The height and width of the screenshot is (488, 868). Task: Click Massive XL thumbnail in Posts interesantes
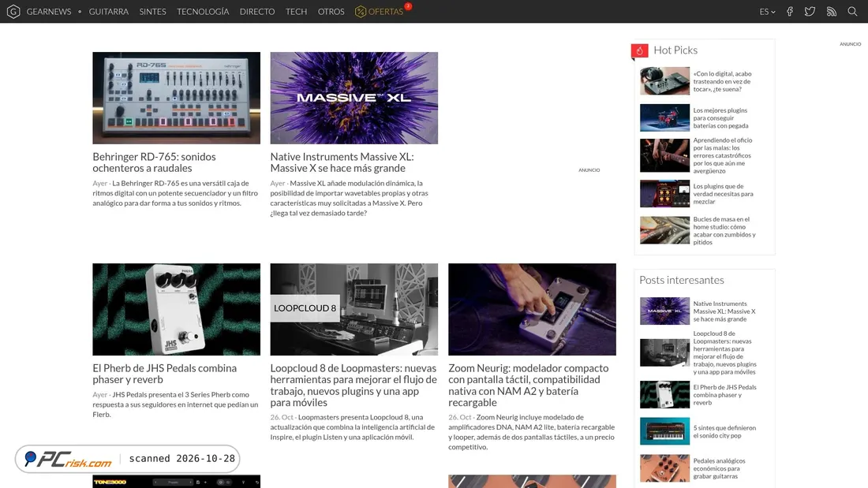point(665,311)
